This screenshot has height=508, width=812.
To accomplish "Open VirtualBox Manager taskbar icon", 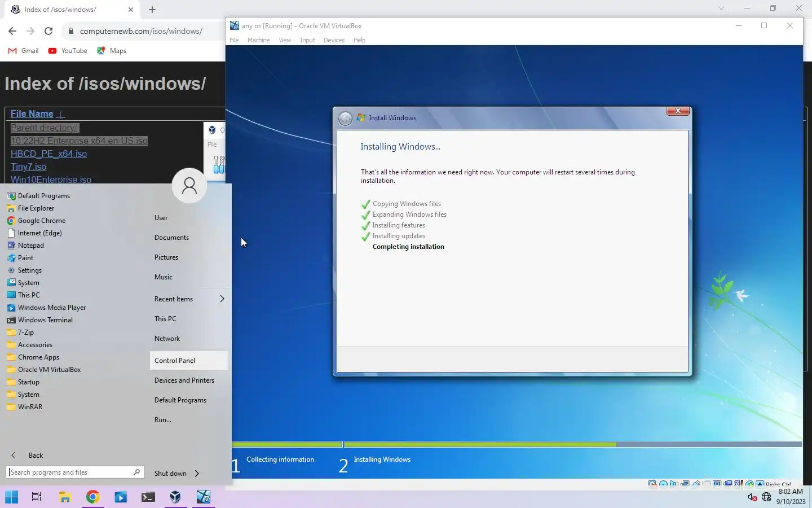I will (x=175, y=497).
